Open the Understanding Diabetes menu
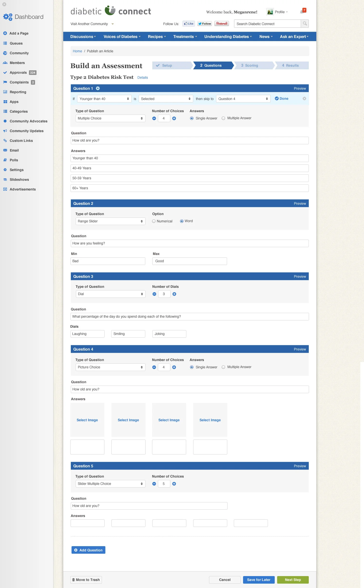Image resolution: width=364 pixels, height=588 pixels. pos(228,36)
